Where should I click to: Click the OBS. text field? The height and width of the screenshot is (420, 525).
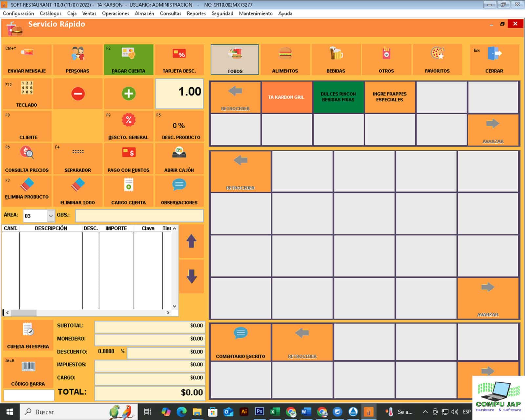[x=139, y=216]
